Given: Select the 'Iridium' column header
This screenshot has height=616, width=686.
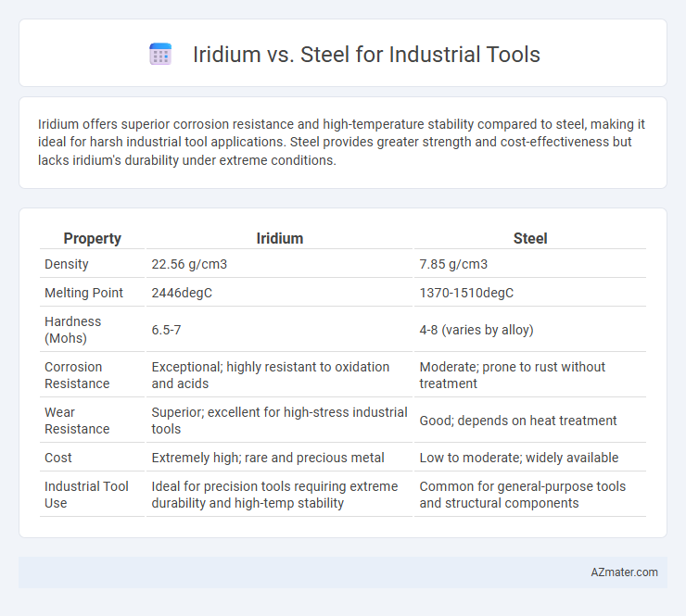Looking at the screenshot, I should click(x=280, y=238).
